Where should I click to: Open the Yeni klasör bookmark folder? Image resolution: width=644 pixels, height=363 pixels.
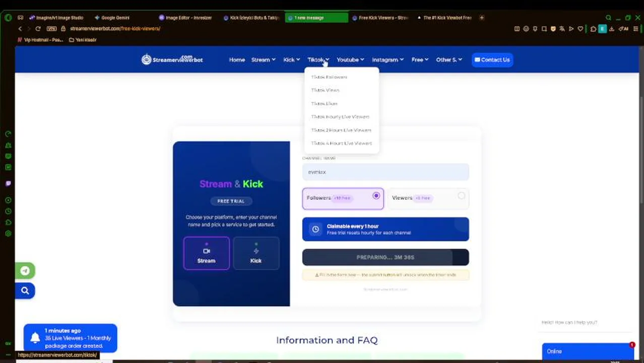pos(83,40)
